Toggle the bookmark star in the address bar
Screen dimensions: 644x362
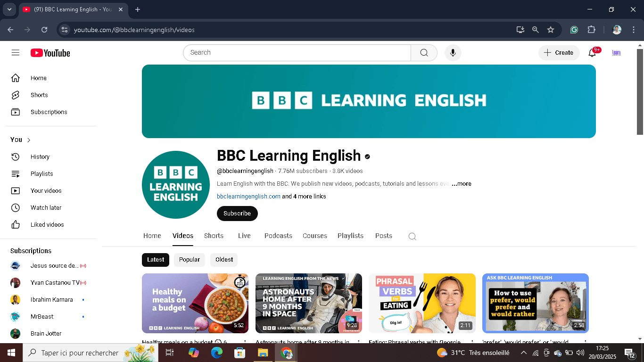pos(551,29)
